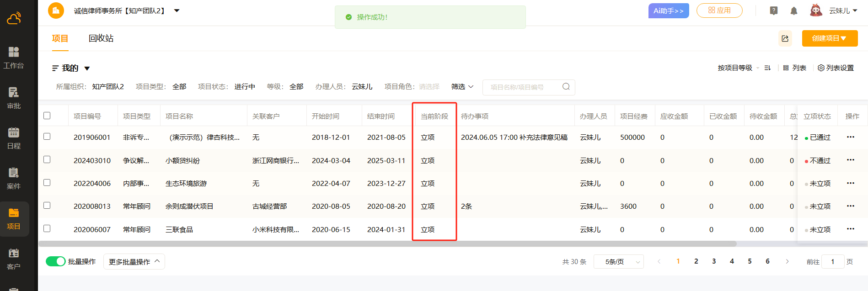Go to 审批 approval in sidebar

tap(14, 98)
